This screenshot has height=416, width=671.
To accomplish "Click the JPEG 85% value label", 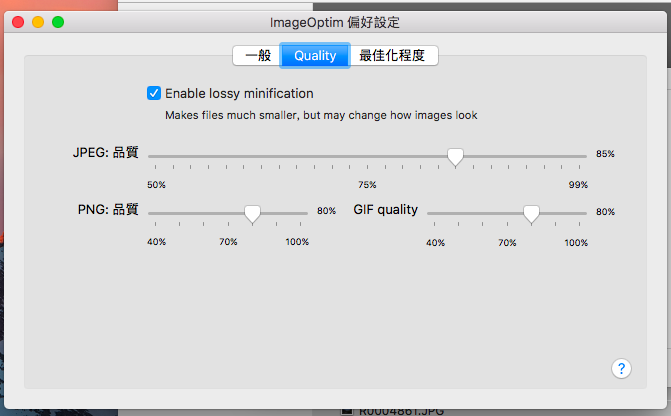I will tap(605, 154).
